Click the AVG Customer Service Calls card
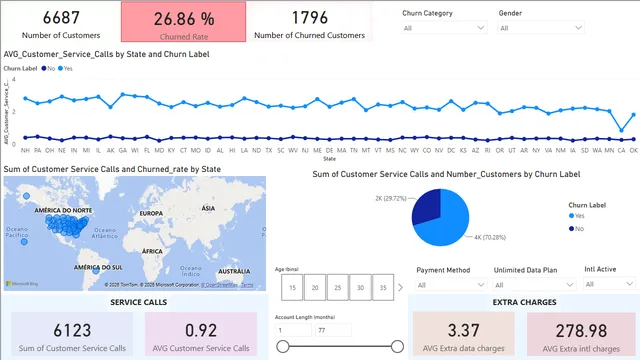The width and height of the screenshot is (640, 360). [201, 333]
